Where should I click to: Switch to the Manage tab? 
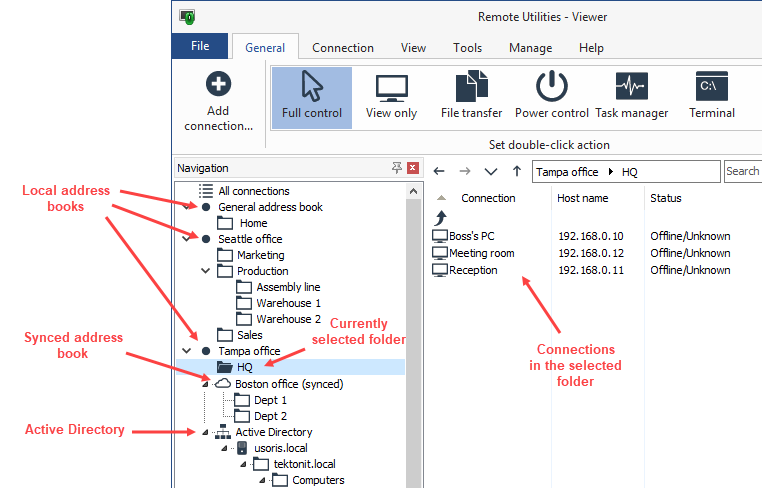click(530, 48)
